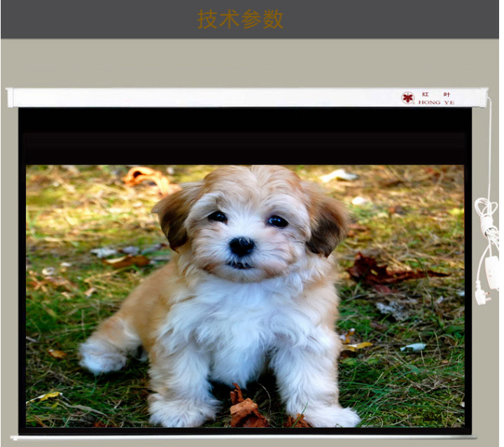Click the 红叶 Chinese brand label
The width and height of the screenshot is (504, 447).
(x=436, y=94)
